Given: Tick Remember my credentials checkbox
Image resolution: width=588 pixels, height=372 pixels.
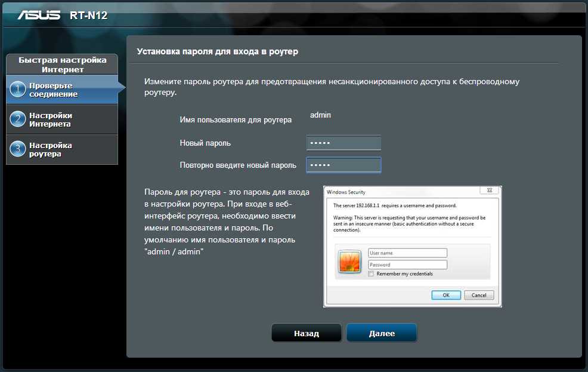Looking at the screenshot, I should (371, 273).
